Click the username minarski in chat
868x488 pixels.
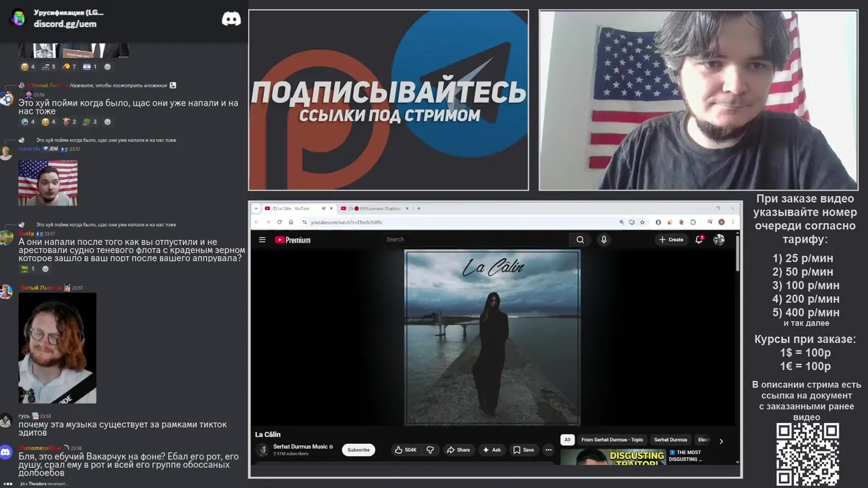(x=29, y=149)
